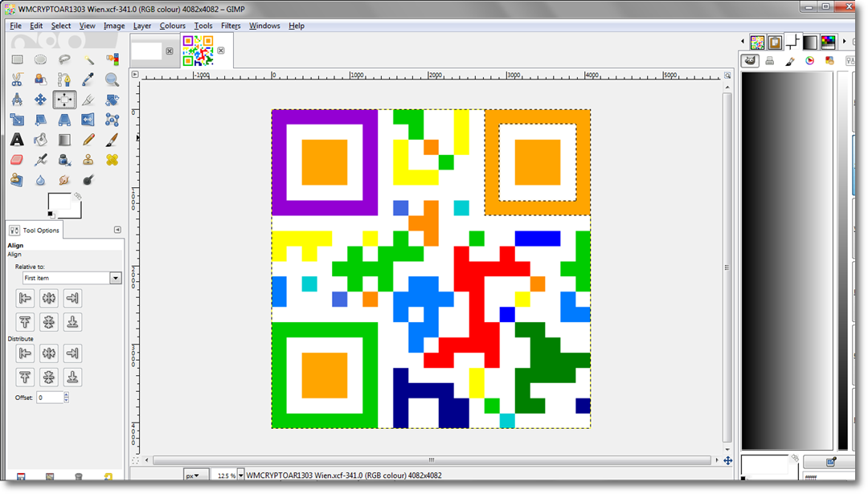Viewport: 868px width, 494px height.
Task: Pick the Pencil tool
Action: coord(88,140)
